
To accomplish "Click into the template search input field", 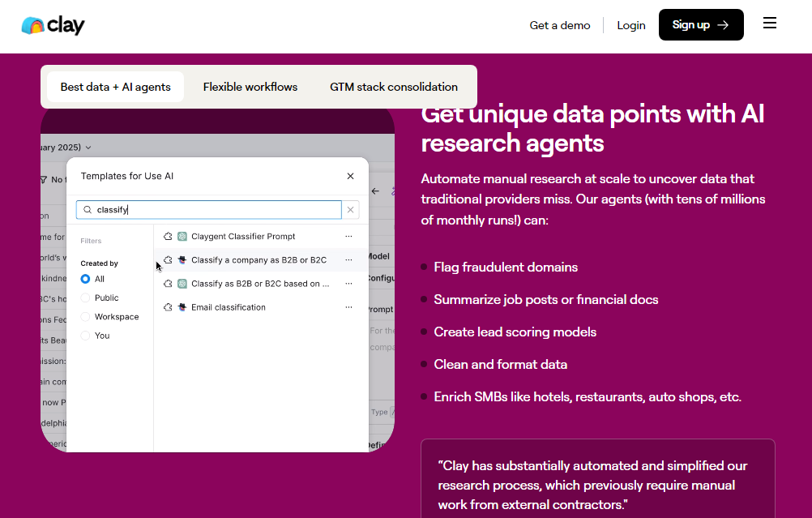I will (x=215, y=210).
